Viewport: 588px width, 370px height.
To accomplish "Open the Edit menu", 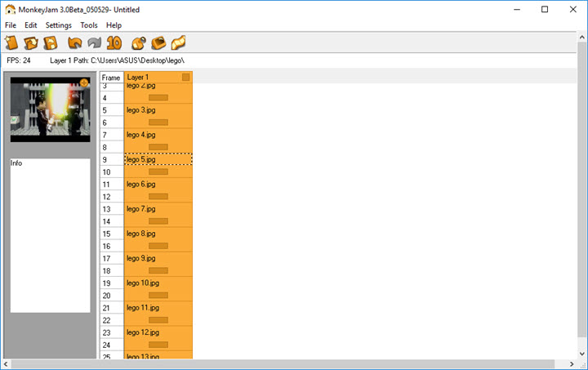I will [x=31, y=25].
